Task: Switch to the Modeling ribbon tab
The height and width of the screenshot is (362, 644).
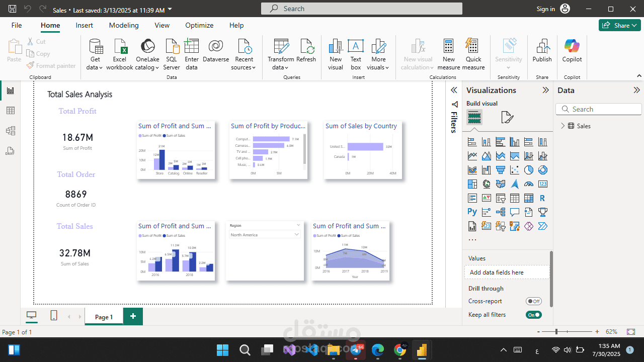Action: coord(124,25)
